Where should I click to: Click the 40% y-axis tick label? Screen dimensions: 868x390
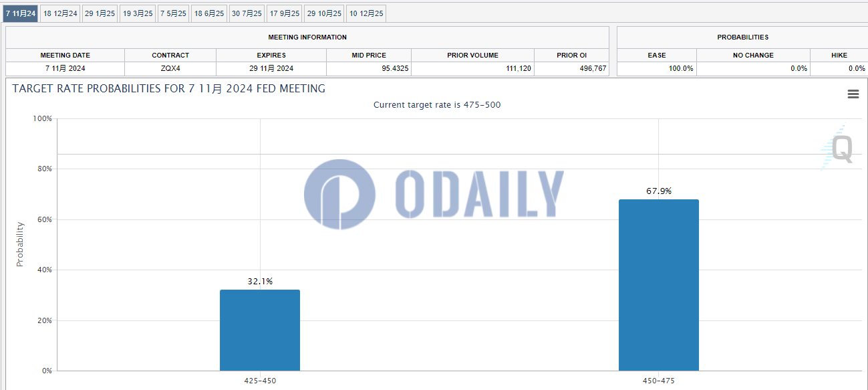tap(44, 270)
